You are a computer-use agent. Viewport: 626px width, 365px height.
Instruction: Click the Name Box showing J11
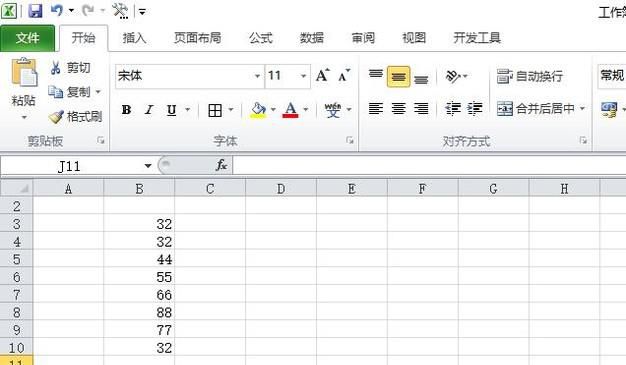click(70, 166)
